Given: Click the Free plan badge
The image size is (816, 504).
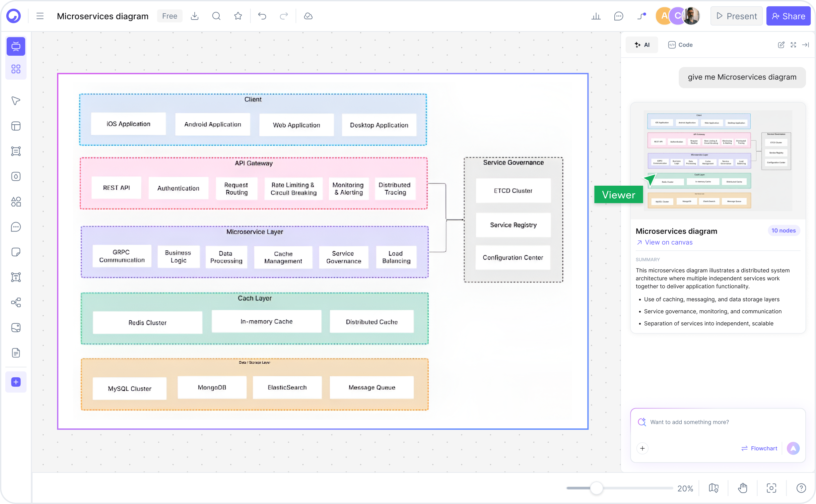Looking at the screenshot, I should coord(170,16).
